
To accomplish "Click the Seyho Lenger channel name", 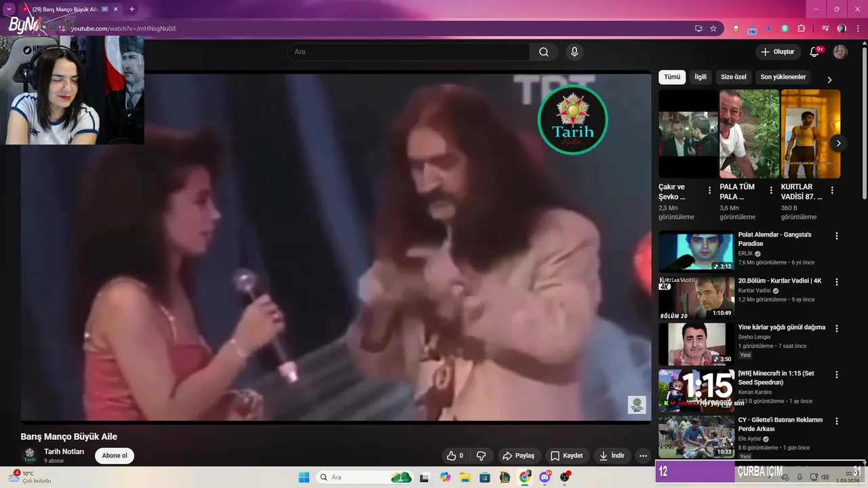I will click(x=755, y=337).
